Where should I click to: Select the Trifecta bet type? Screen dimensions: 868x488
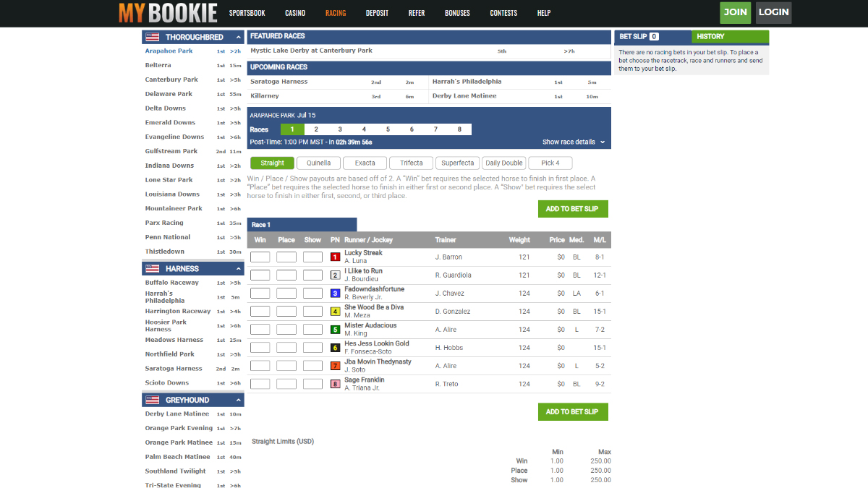point(412,163)
